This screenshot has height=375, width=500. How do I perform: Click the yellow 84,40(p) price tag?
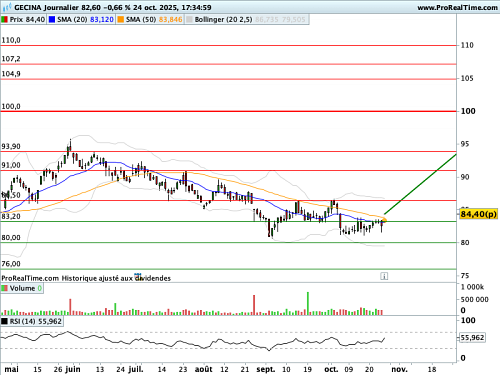[x=479, y=214]
